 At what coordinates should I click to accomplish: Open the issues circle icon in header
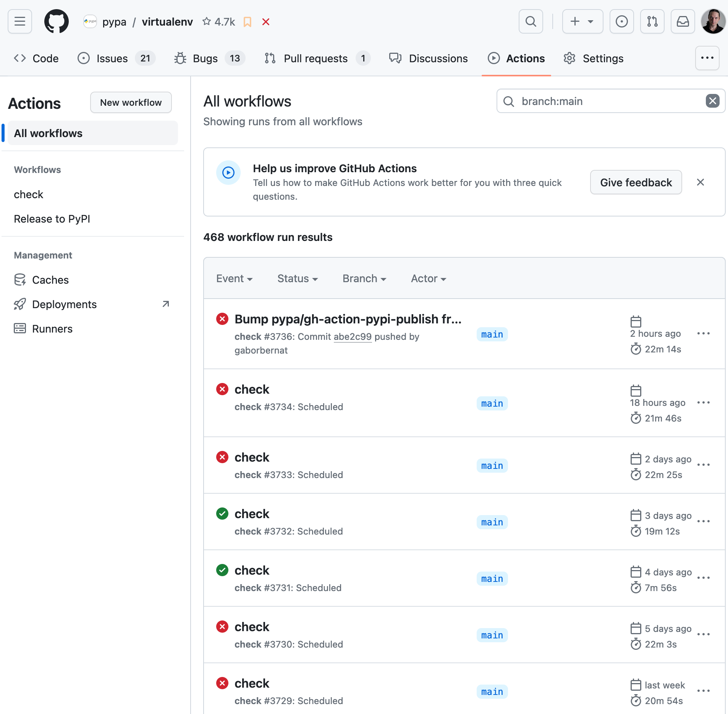[621, 22]
